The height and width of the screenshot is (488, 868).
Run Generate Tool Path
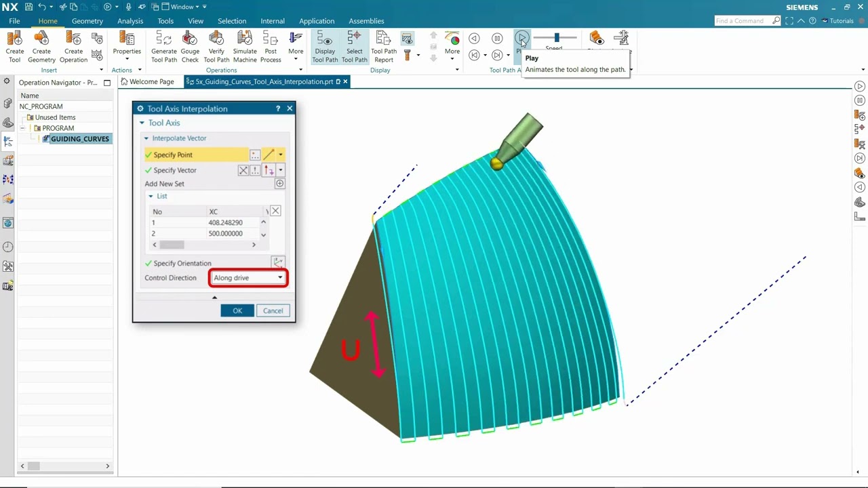164,47
